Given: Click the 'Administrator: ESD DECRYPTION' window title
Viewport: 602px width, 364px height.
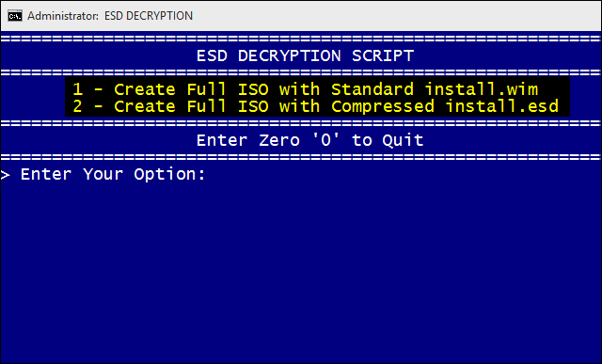Looking at the screenshot, I should pos(110,16).
